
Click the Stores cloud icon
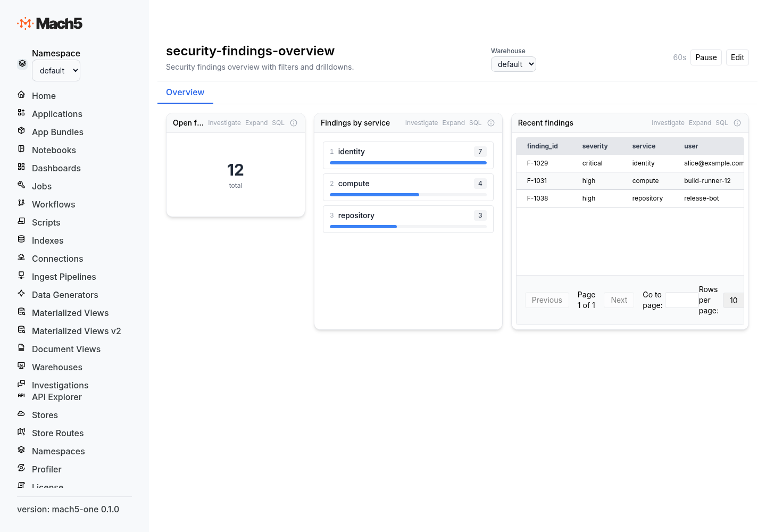(21, 414)
